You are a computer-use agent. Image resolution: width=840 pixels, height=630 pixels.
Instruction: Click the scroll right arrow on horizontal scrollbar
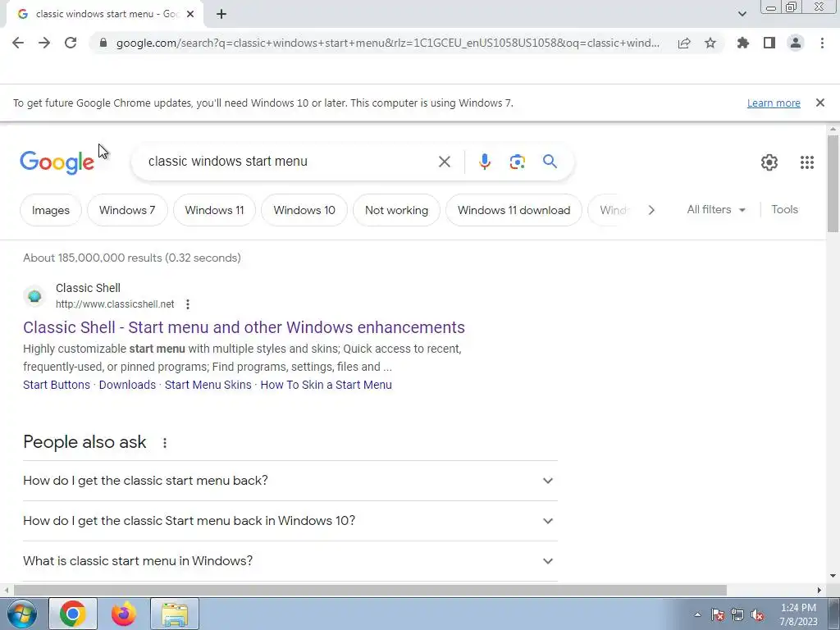coord(819,590)
